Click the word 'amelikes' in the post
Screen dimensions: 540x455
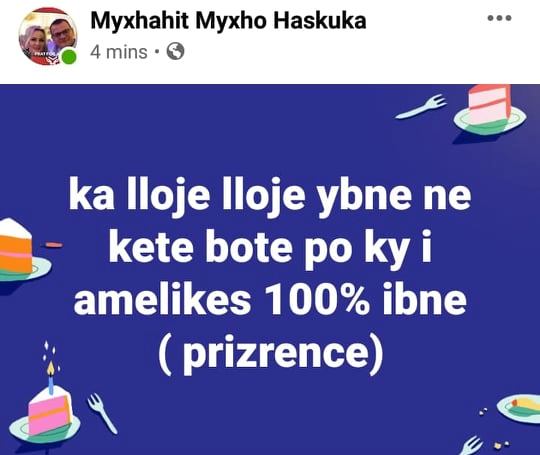click(162, 298)
